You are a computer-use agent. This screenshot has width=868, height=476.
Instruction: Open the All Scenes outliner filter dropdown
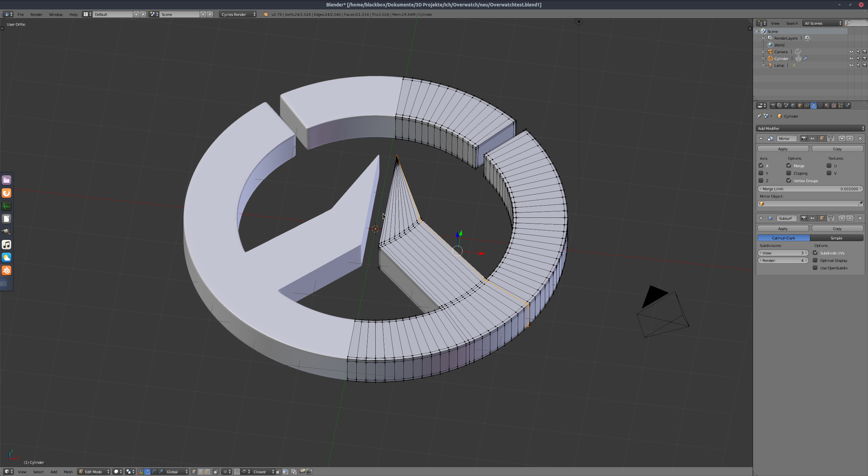(823, 23)
